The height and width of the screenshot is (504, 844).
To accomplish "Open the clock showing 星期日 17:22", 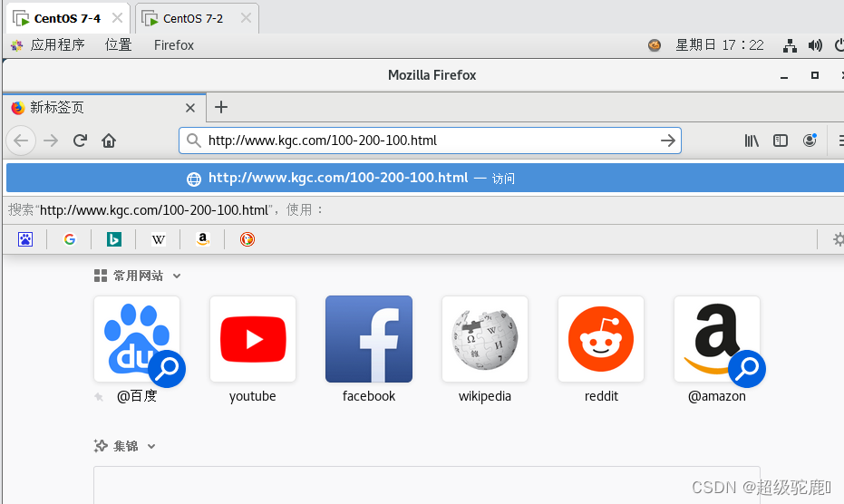I will point(720,45).
